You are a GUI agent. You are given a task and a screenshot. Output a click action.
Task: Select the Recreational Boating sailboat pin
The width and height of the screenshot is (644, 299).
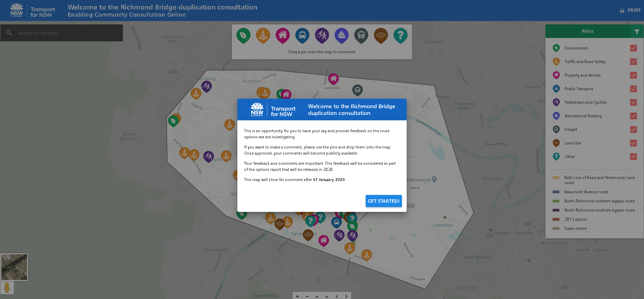[x=342, y=36]
